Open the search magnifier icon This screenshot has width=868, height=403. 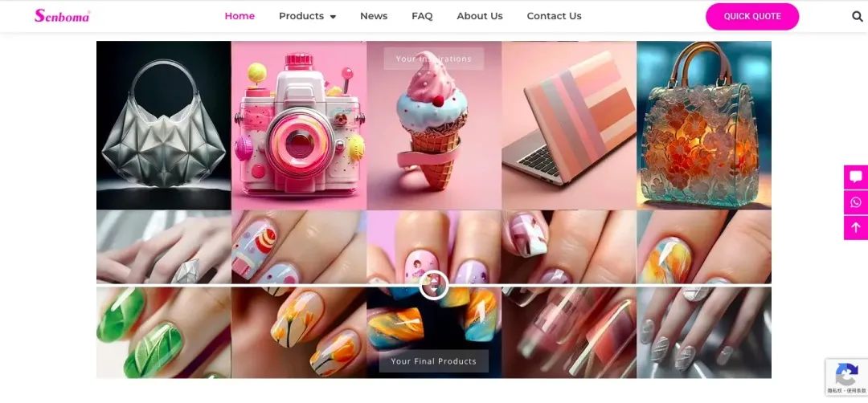857,16
